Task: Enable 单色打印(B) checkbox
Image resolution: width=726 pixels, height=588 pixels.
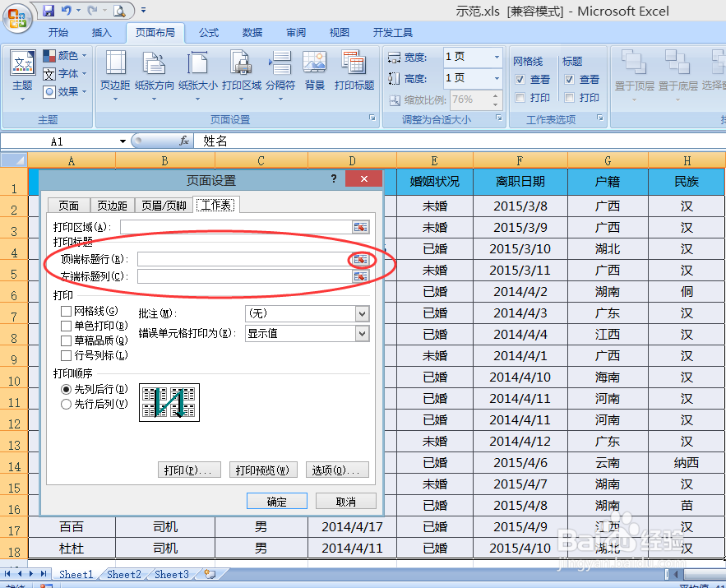Action: pos(67,326)
